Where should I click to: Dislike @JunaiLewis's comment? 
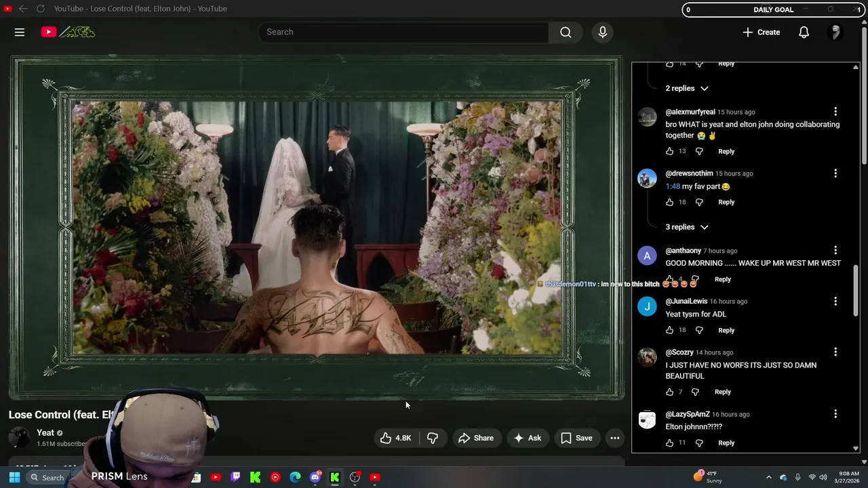tap(699, 330)
